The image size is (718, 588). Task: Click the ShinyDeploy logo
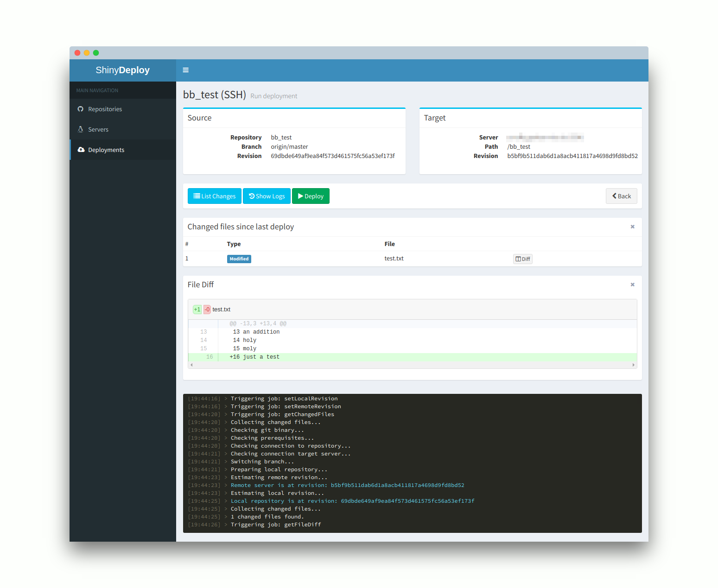pyautogui.click(x=122, y=70)
